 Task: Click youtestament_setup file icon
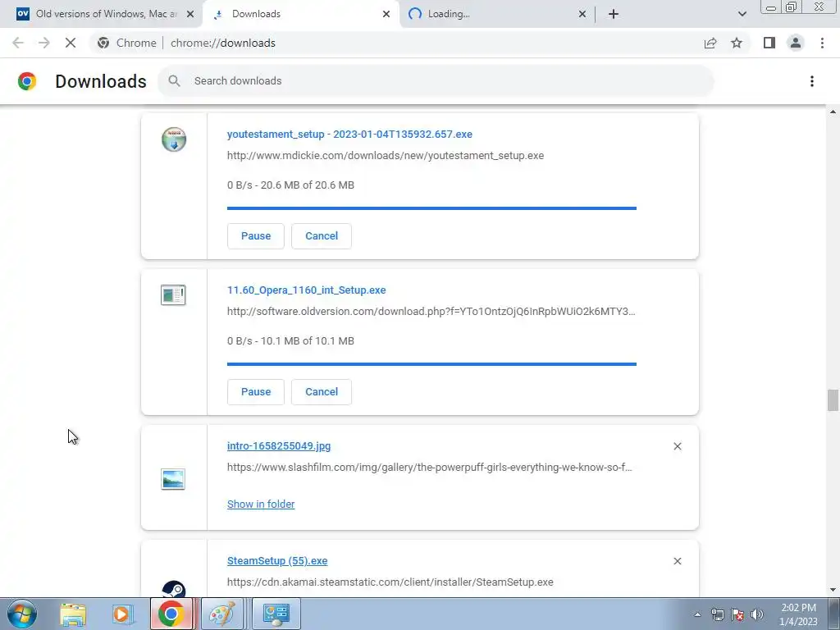click(x=174, y=139)
